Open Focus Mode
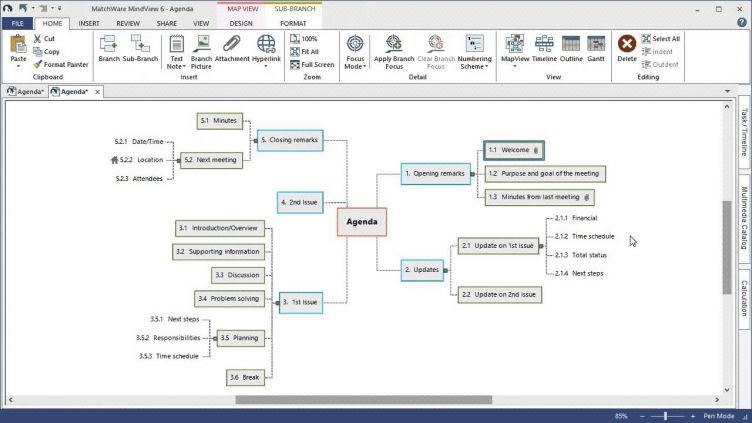 tap(355, 52)
